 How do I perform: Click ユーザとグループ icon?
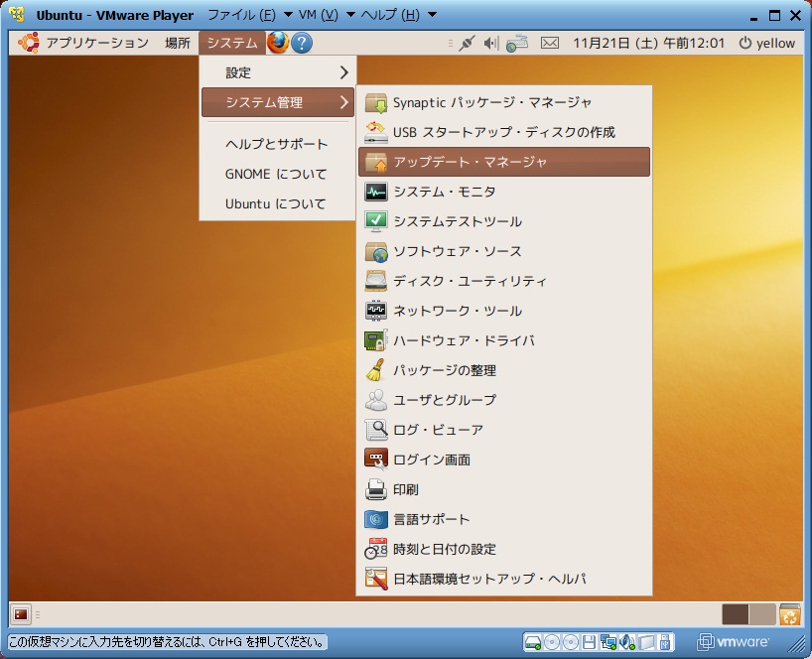pos(376,400)
